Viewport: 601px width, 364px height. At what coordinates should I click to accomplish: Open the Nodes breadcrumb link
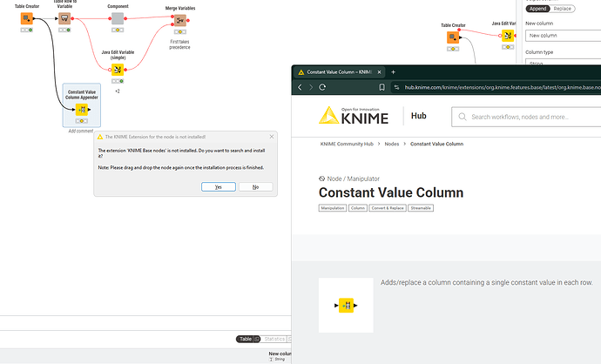coord(392,143)
